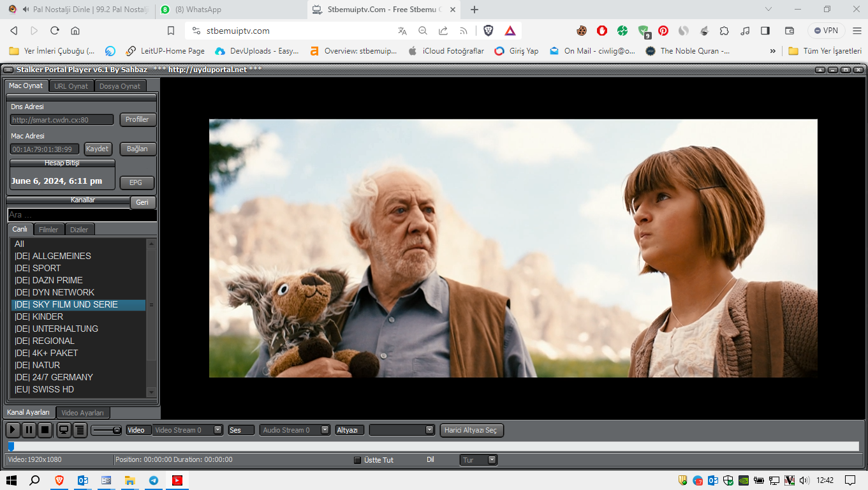Start playback with the Play button
This screenshot has height=490, width=868.
click(13, 430)
